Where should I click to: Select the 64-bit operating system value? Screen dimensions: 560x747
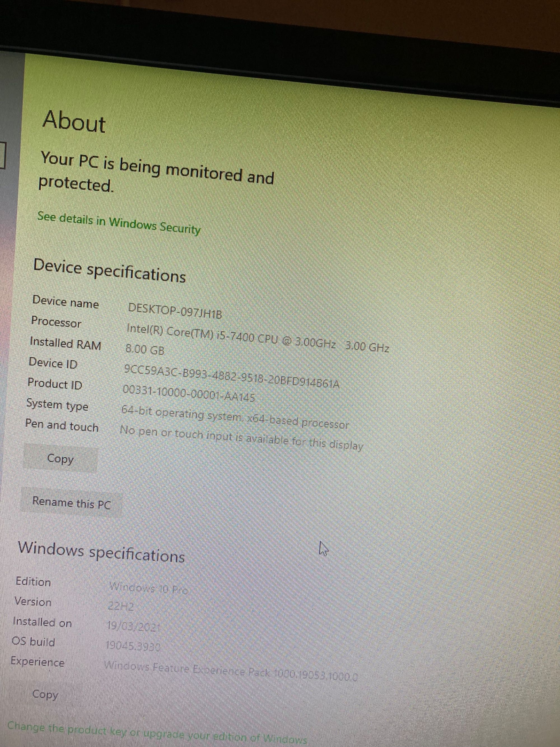tap(235, 417)
